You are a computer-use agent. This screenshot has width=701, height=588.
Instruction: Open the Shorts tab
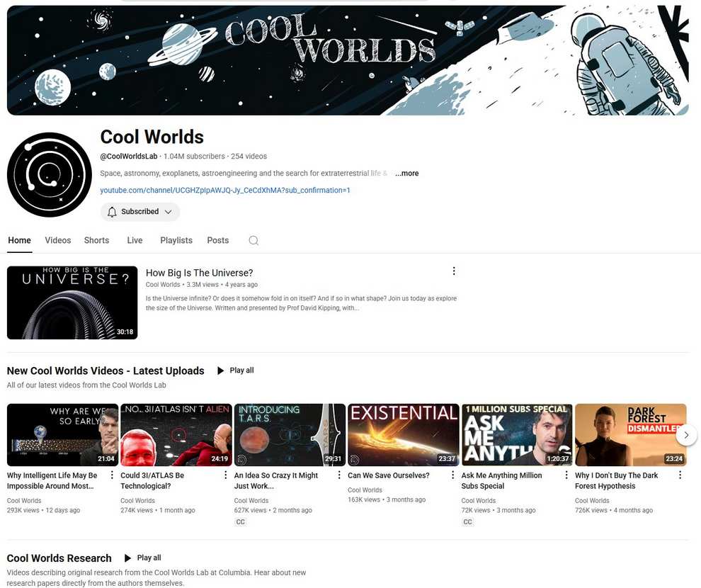coord(97,241)
